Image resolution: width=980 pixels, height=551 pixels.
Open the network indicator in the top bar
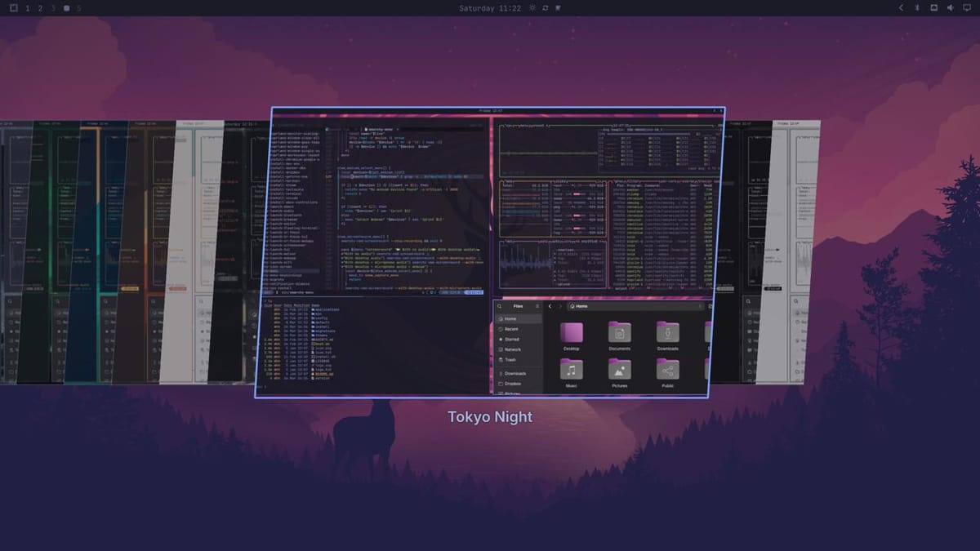click(x=933, y=8)
